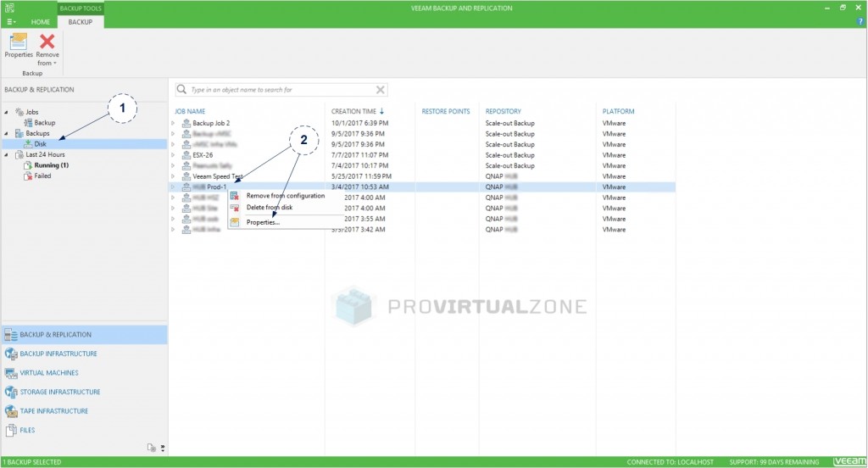Open the navigation pane overflow arrow
Viewport: 868px width, 468px height.
[163, 448]
